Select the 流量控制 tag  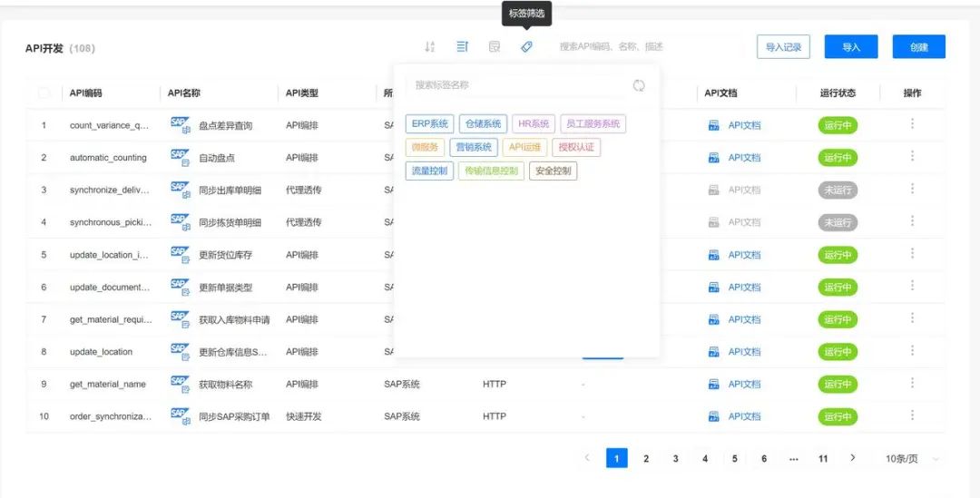(429, 171)
